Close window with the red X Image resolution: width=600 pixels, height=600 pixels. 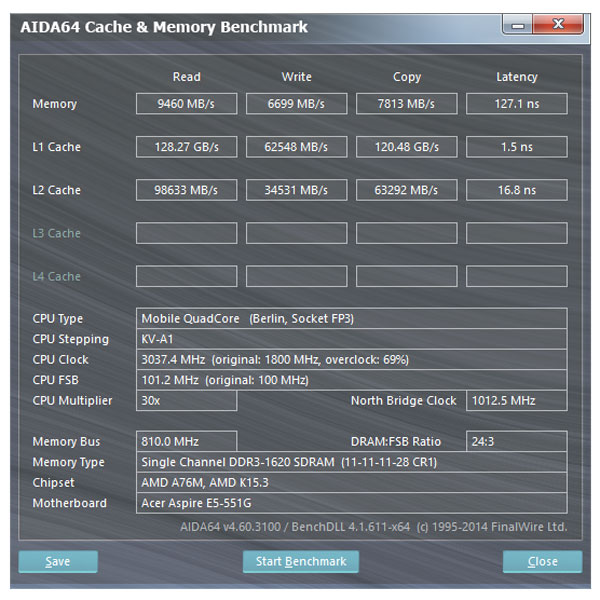[558, 24]
